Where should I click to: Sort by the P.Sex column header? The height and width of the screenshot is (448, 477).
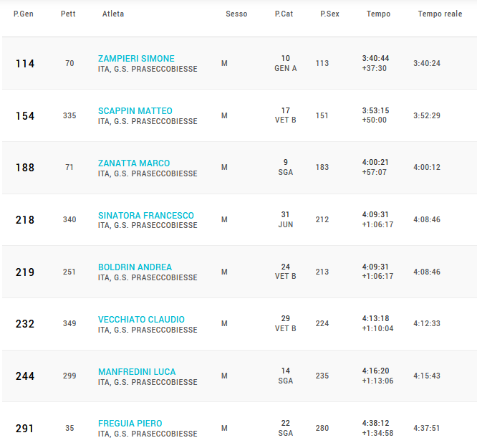pyautogui.click(x=329, y=14)
